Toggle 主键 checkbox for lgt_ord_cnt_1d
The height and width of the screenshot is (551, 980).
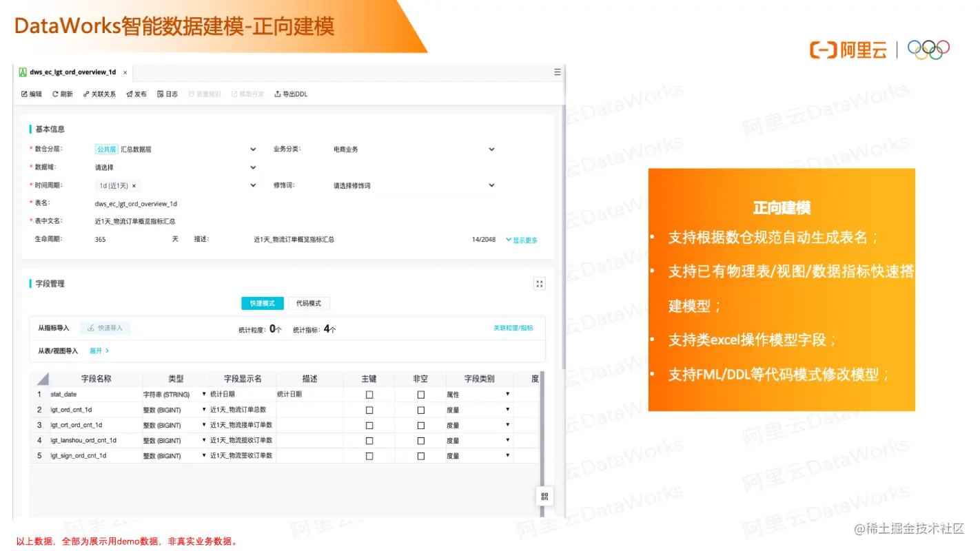(369, 410)
